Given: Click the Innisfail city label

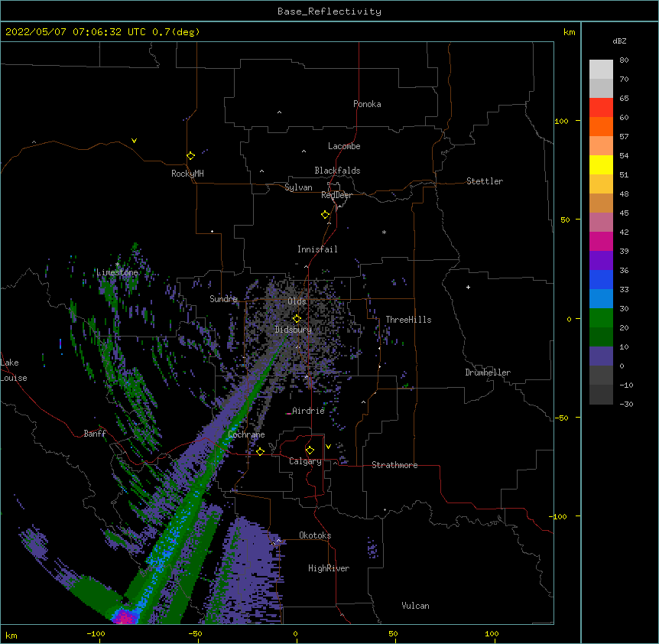Looking at the screenshot, I should [x=317, y=249].
